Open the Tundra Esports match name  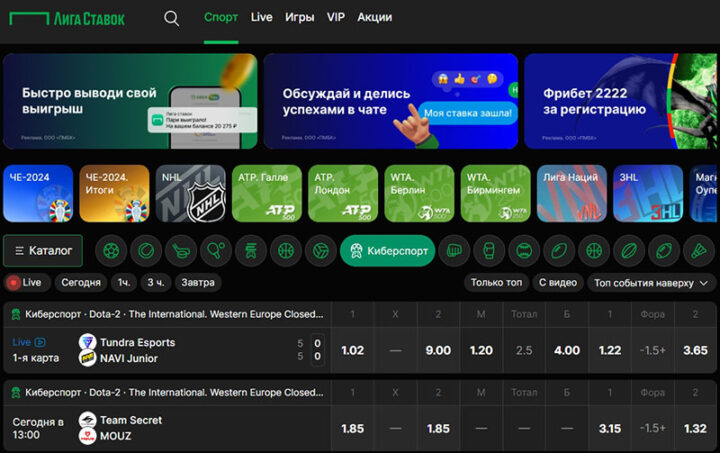[x=138, y=342]
